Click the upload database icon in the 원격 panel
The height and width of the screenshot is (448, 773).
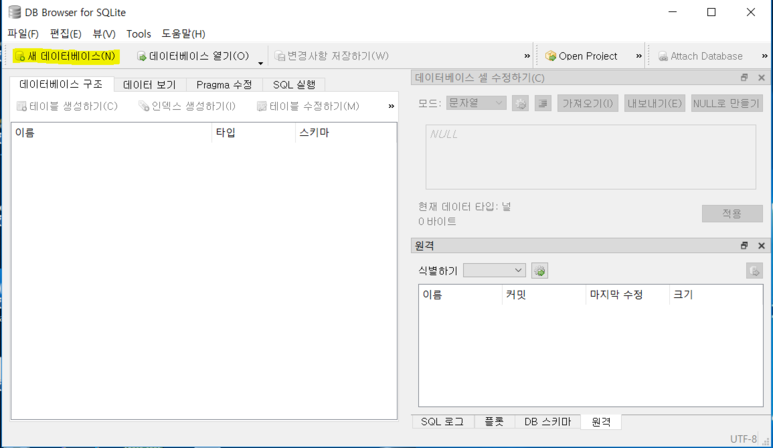(754, 271)
